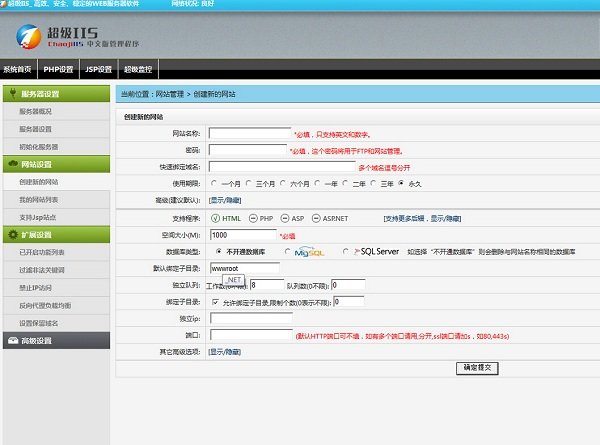
Task: Toggle the ASP.NET support icon
Action: coord(316,218)
